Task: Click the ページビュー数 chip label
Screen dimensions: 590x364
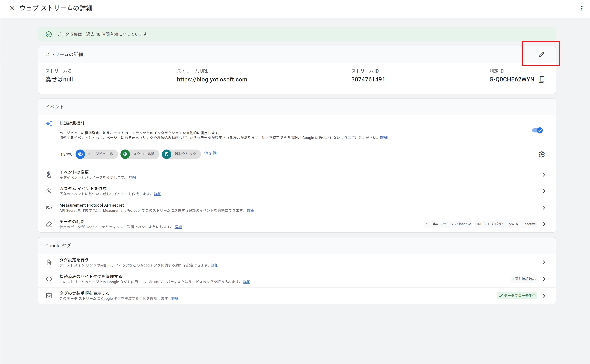Action: coord(101,154)
